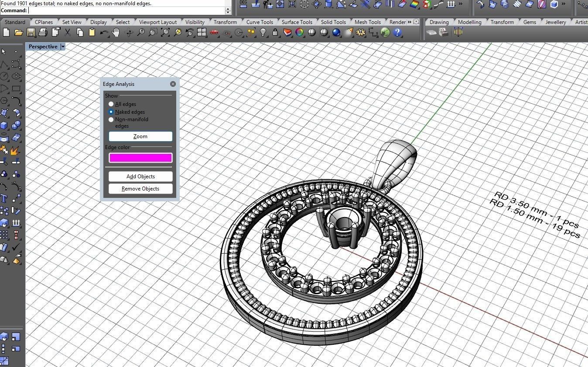Click the checkmark Check objects icon

click(16, 248)
